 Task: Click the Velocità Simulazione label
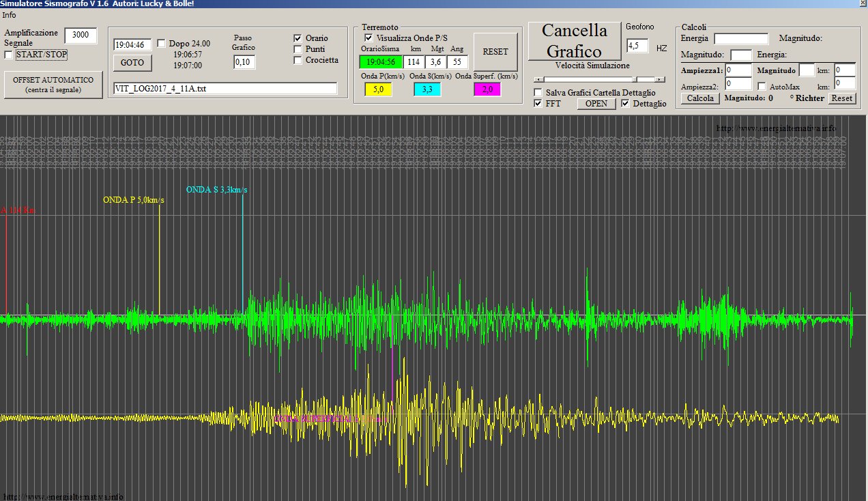point(592,66)
